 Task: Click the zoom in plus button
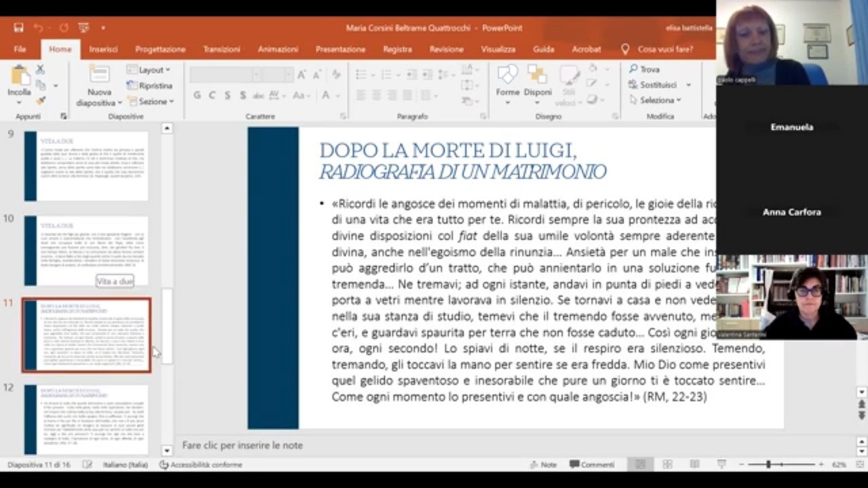(821, 465)
